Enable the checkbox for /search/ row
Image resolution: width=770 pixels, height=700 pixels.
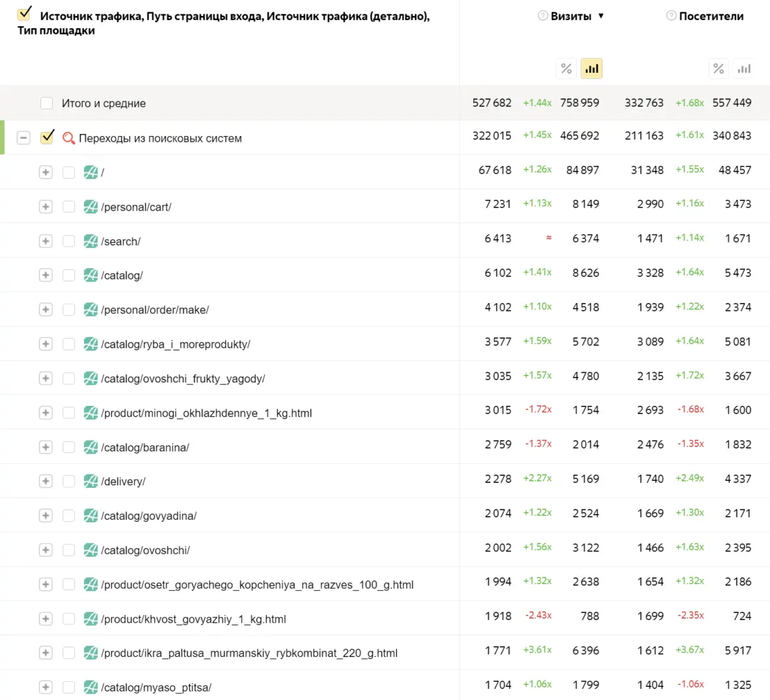(x=69, y=241)
